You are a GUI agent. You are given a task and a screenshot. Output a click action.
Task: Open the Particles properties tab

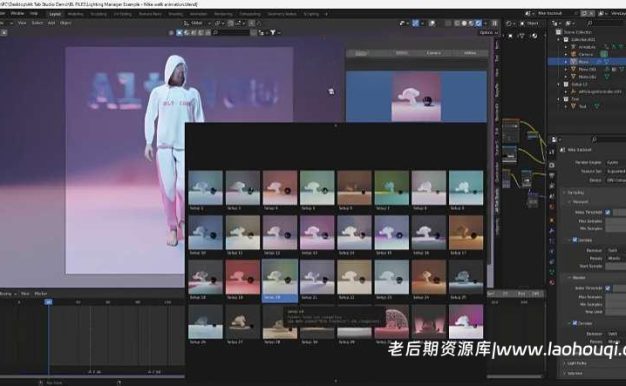[552, 241]
